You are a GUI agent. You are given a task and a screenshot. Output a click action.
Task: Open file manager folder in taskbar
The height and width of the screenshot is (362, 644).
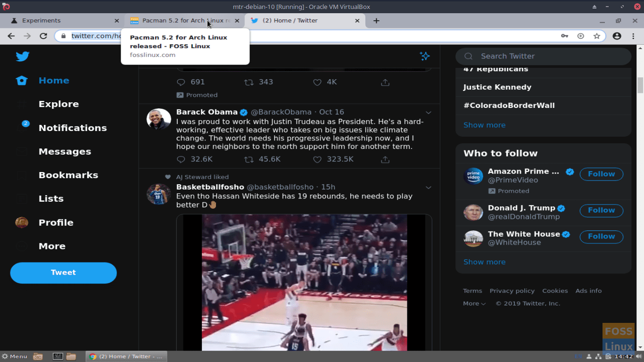click(71, 356)
